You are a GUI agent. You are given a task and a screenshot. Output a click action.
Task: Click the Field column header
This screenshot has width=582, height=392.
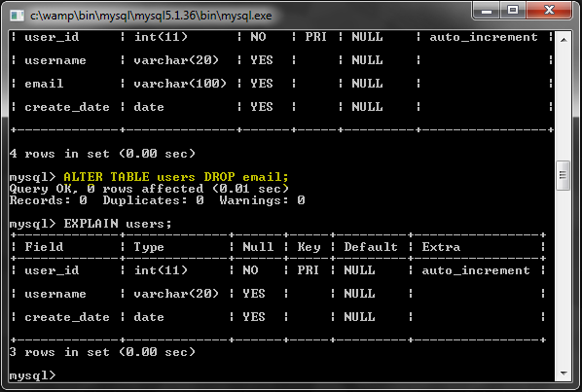pos(44,247)
